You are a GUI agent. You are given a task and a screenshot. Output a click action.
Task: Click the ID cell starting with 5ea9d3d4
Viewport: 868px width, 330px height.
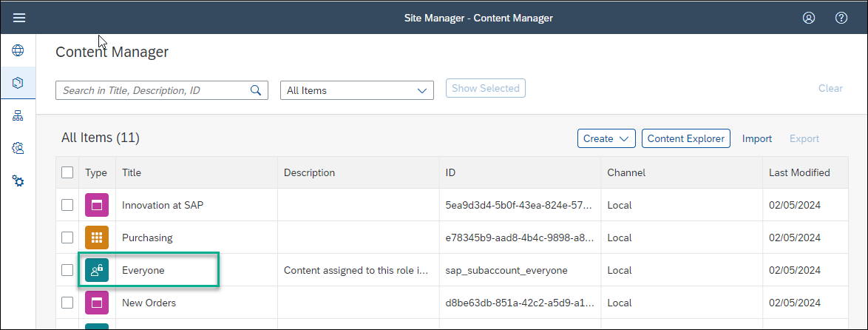point(519,206)
